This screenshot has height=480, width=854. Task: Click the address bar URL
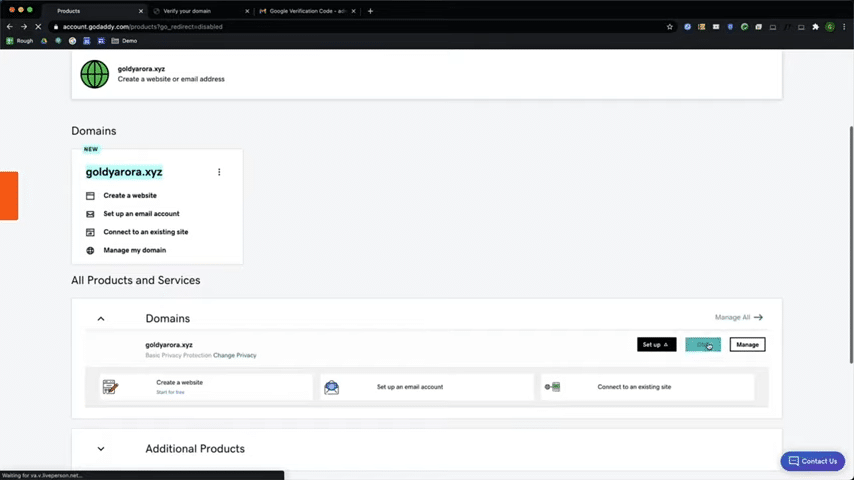click(143, 27)
